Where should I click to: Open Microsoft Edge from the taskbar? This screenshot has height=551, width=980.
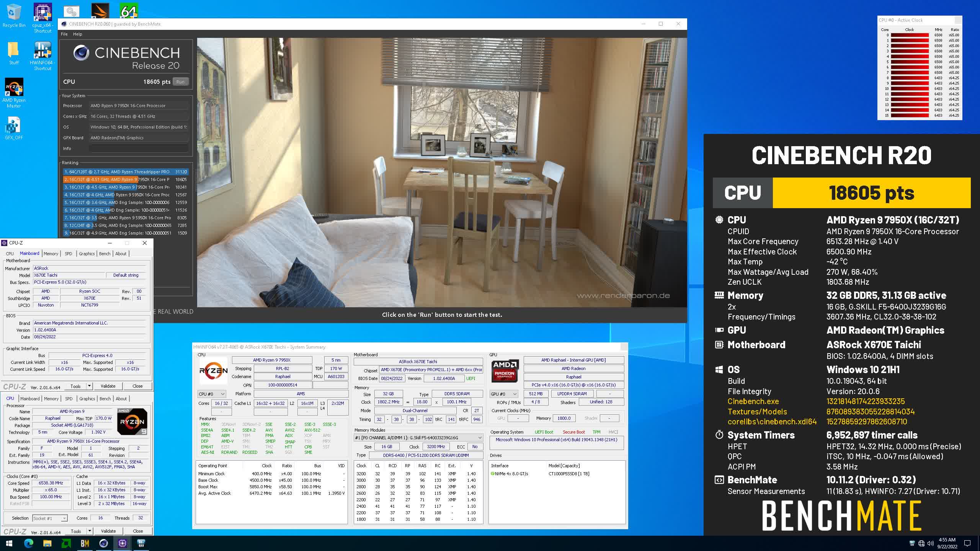coord(28,543)
